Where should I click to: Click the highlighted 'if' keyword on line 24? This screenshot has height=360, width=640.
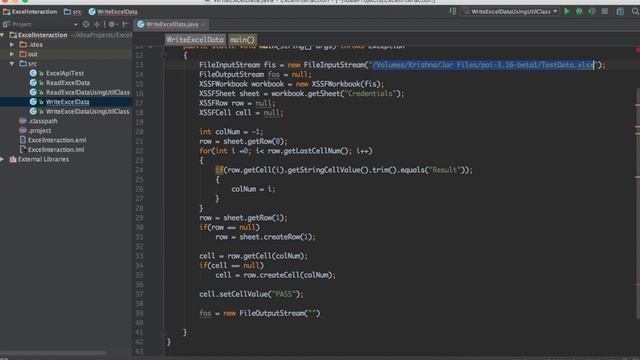pos(219,170)
